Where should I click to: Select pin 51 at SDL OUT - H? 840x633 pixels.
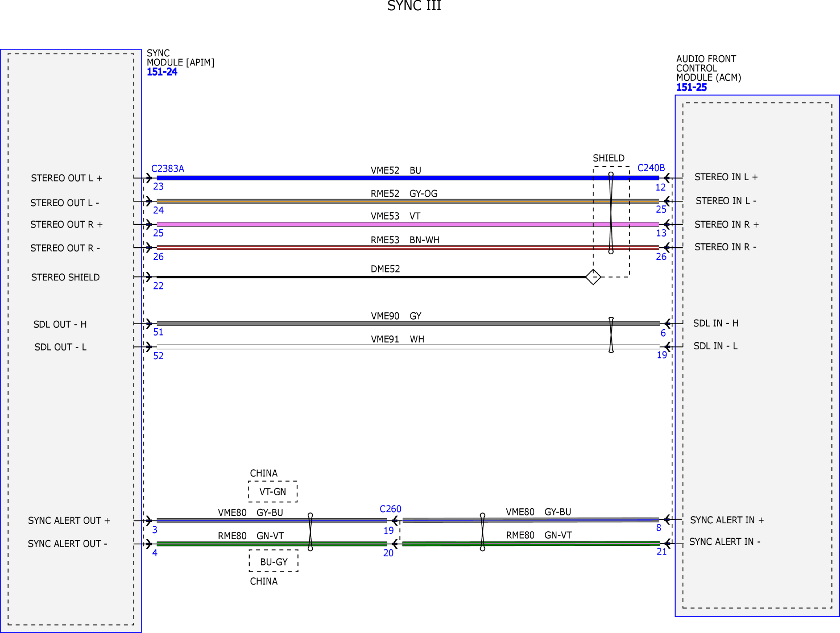[x=158, y=332]
